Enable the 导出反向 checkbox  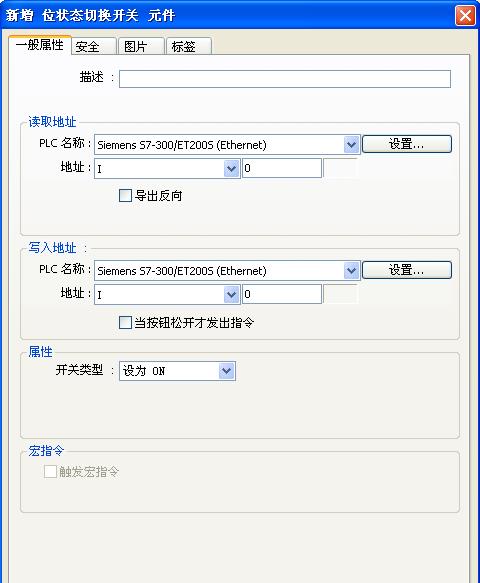[x=125, y=195]
